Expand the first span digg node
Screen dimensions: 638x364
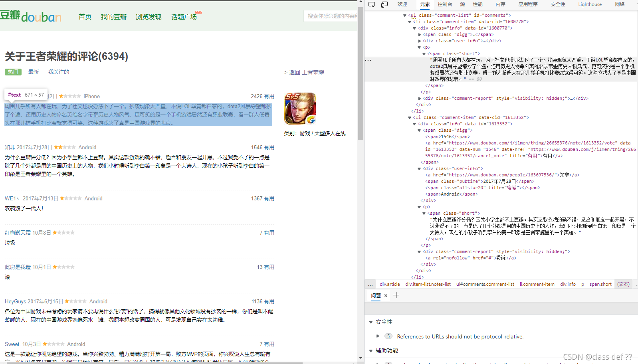(x=419, y=35)
